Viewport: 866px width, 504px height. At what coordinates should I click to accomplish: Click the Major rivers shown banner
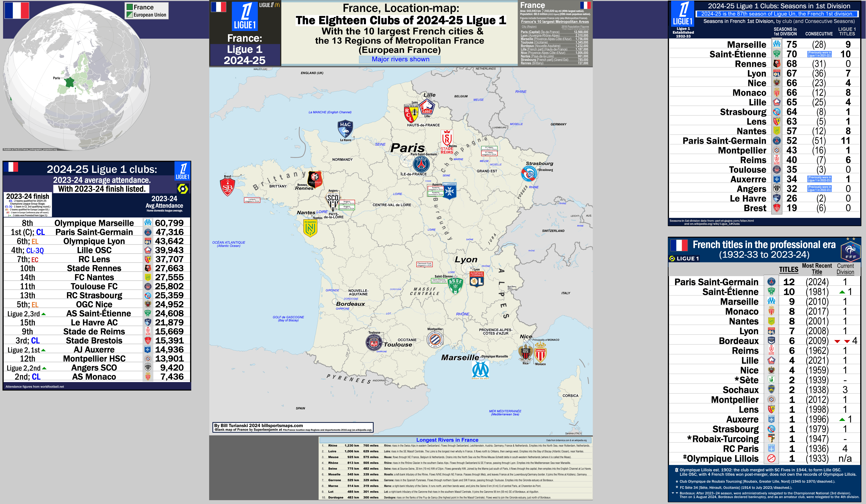[x=401, y=59]
